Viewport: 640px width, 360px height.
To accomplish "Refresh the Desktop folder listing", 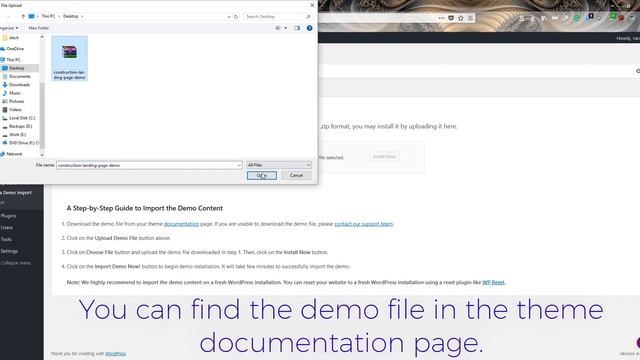I will tap(236, 17).
